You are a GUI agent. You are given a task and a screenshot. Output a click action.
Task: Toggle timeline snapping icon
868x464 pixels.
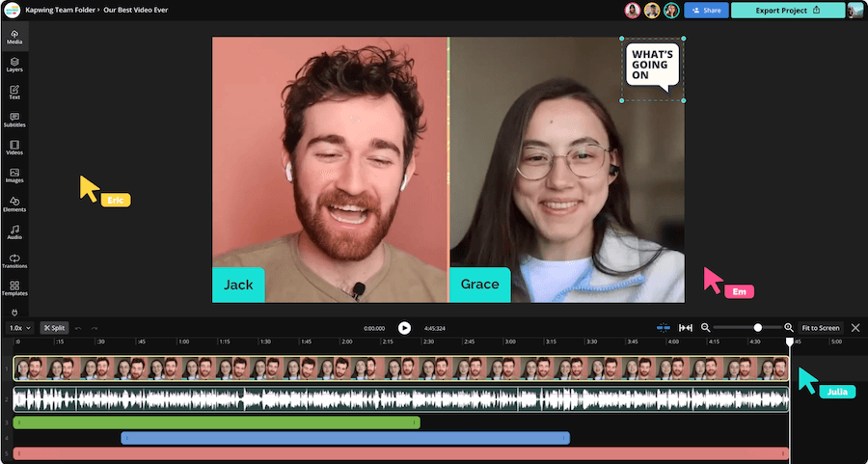[663, 328]
